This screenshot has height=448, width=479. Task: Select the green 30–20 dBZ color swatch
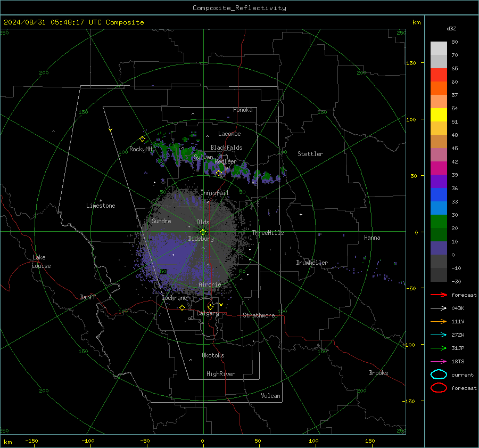[439, 222]
